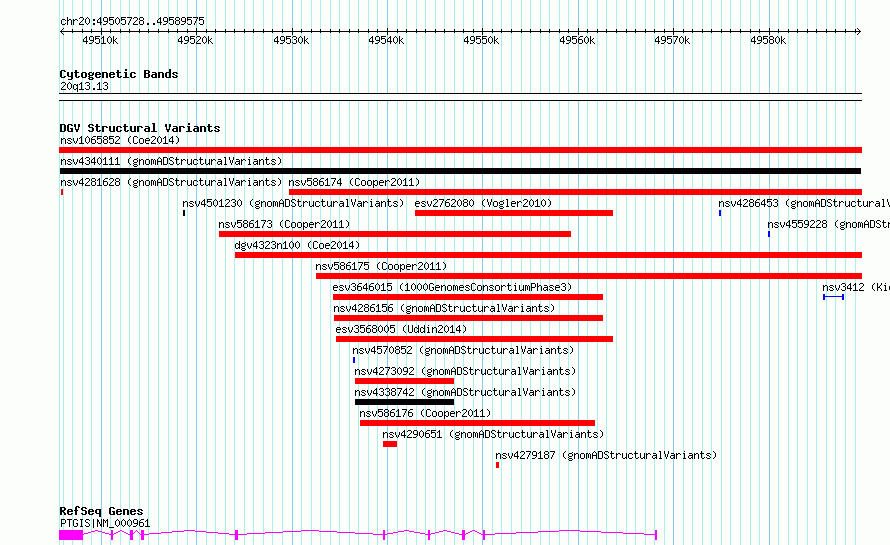The image size is (890, 545).
Task: Click the DGV Structural Variants track title
Action: click(140, 128)
